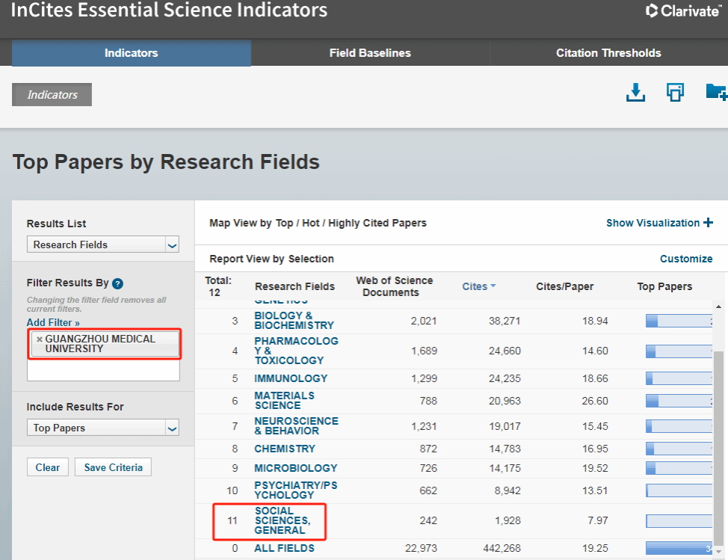This screenshot has height=560, width=728.
Task: Click the Materials Science top papers bar
Action: pyautogui.click(x=679, y=401)
